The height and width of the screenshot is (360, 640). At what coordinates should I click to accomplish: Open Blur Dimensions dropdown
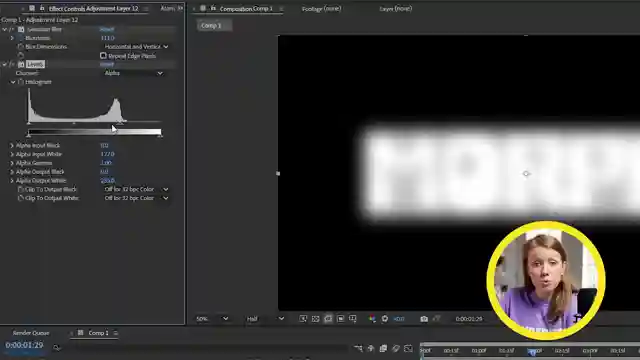136,47
